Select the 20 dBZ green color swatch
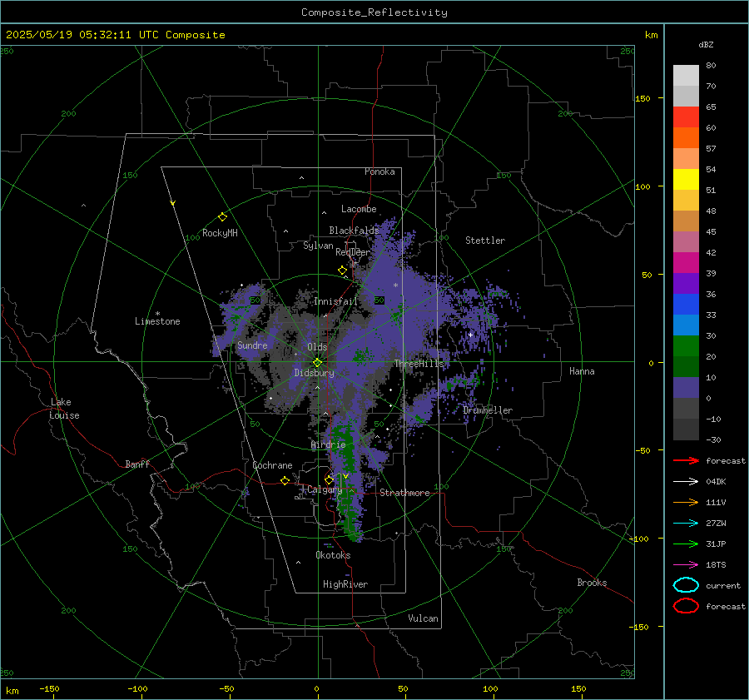 point(686,346)
